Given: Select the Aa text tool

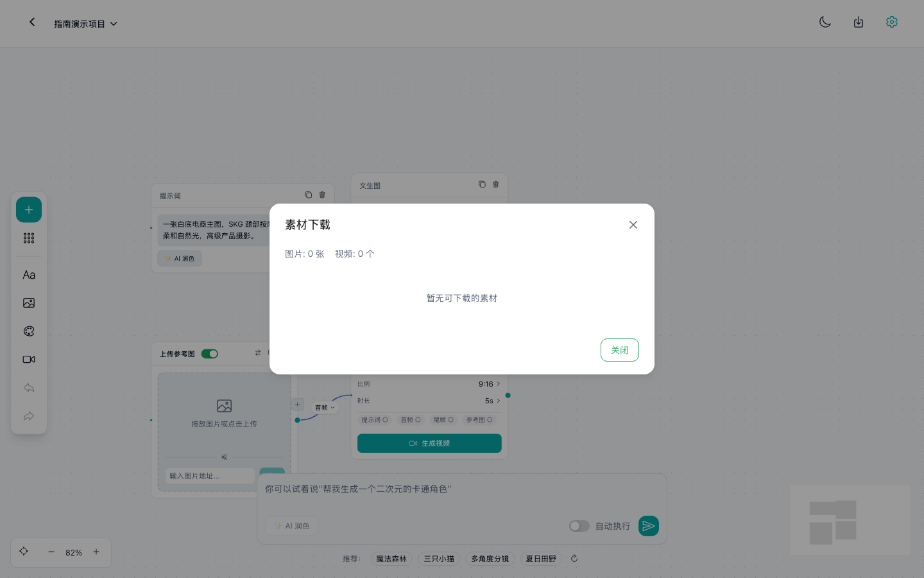Looking at the screenshot, I should (x=29, y=275).
